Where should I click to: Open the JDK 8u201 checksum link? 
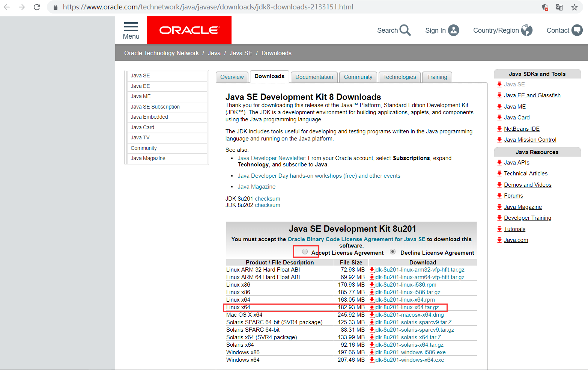click(268, 199)
